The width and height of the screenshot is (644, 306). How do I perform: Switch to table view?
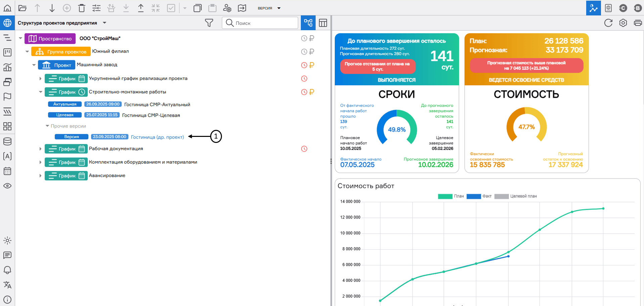pyautogui.click(x=323, y=23)
